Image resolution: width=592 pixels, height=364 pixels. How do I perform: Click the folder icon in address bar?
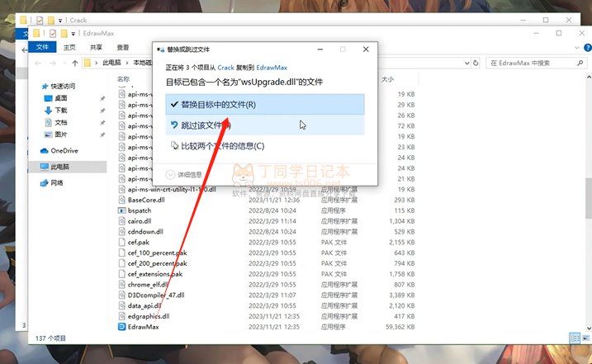pos(88,63)
